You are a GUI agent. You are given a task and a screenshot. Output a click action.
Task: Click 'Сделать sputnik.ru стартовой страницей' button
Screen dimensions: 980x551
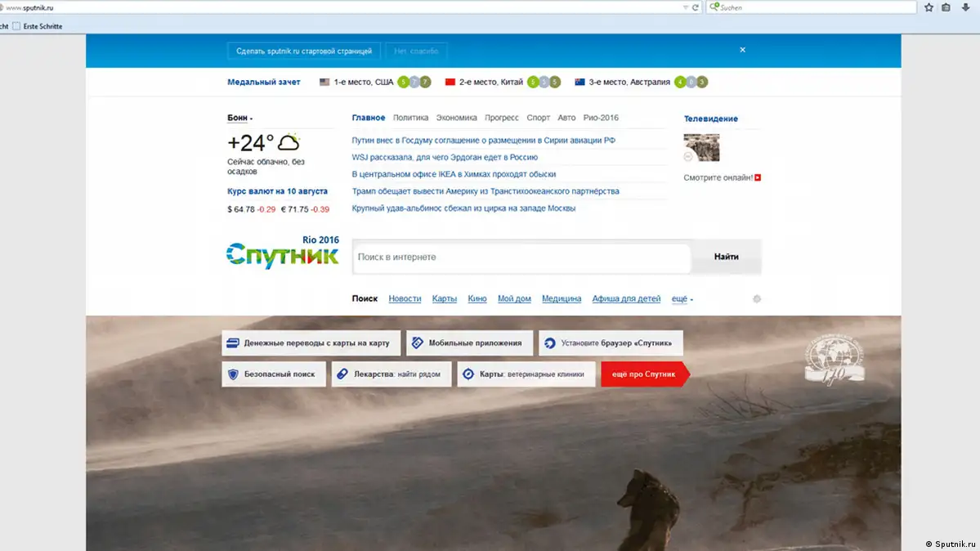[x=303, y=51]
